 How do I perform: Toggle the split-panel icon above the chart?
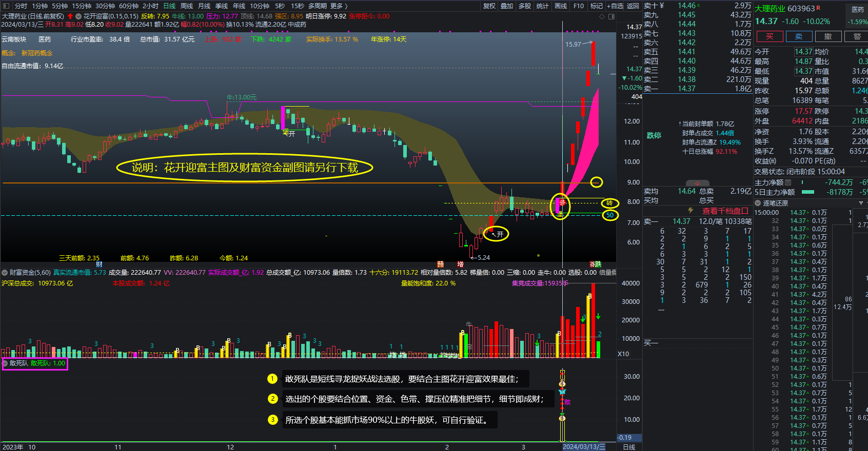[x=611, y=16]
